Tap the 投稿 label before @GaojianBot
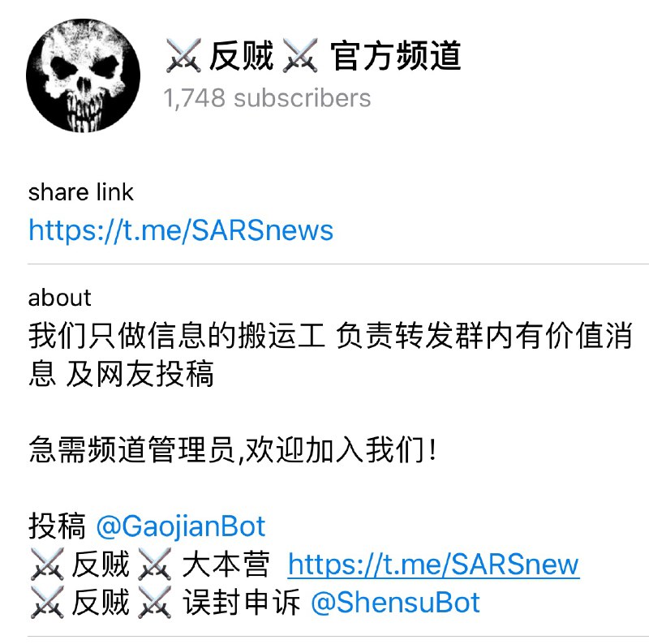This screenshot has height=644, width=649. click(x=57, y=526)
